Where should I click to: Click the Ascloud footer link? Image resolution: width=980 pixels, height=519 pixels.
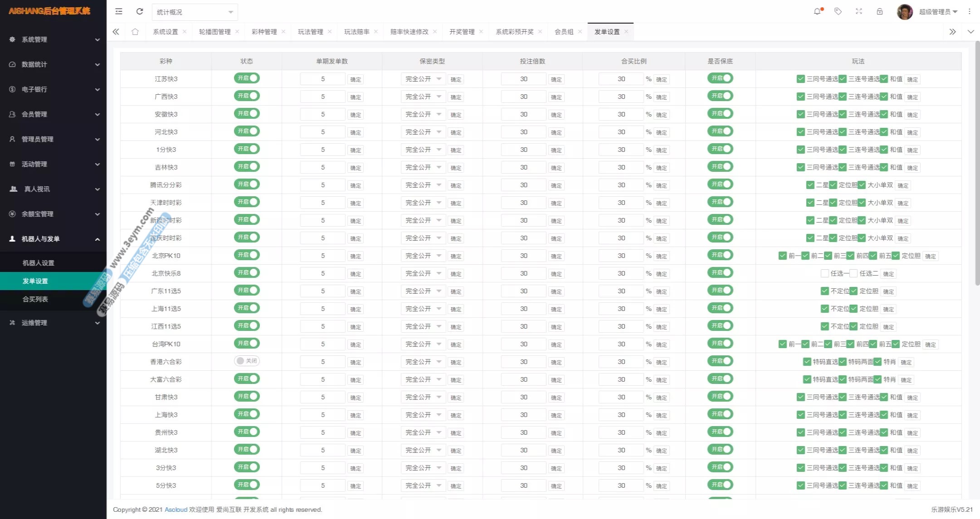click(176, 509)
